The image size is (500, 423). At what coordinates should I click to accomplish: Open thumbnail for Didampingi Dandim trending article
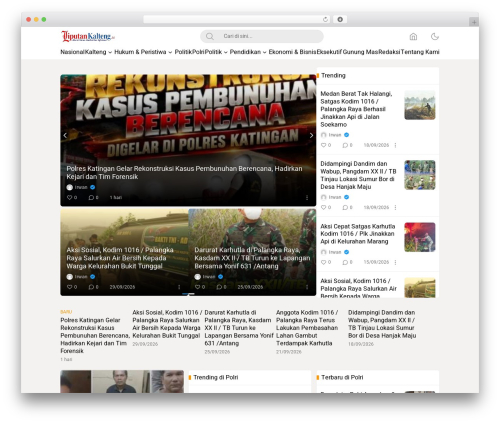pyautogui.click(x=420, y=175)
